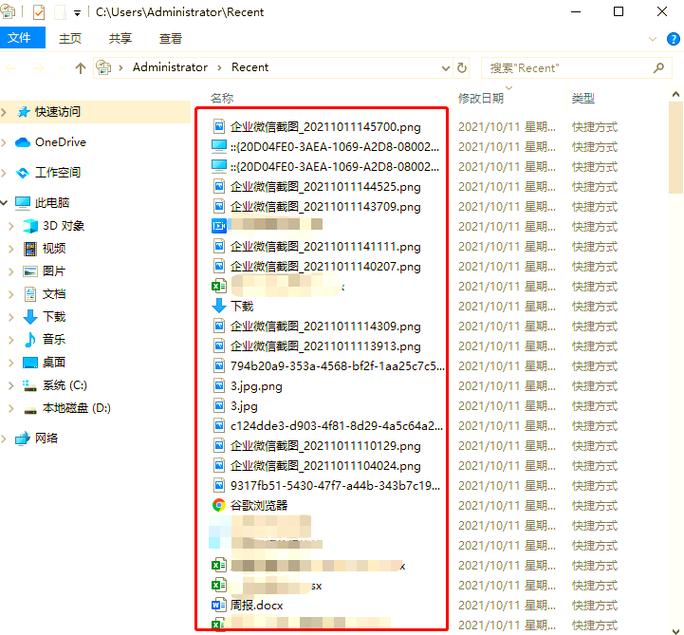Switch to the 查看 ribbon tab
Screen dimensions: 684x635
click(x=171, y=38)
